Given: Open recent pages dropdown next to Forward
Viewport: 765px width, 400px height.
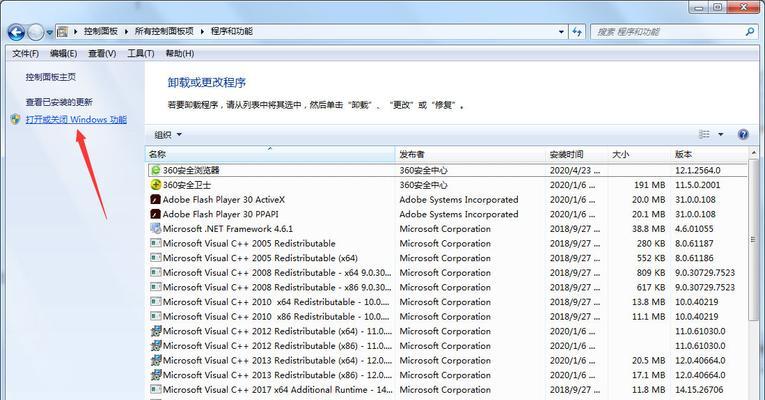Looking at the screenshot, I should tap(49, 33).
